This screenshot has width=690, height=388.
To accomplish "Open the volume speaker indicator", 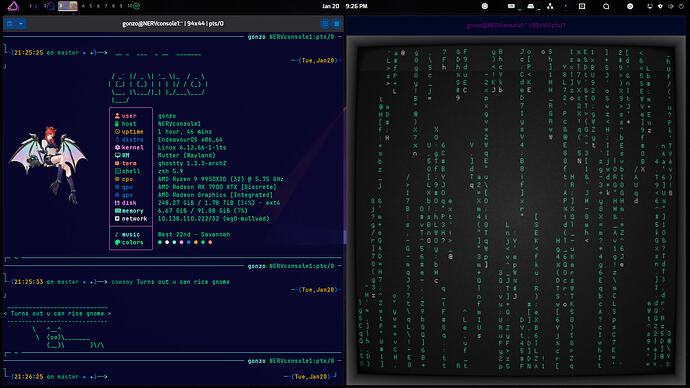I will (x=671, y=6).
